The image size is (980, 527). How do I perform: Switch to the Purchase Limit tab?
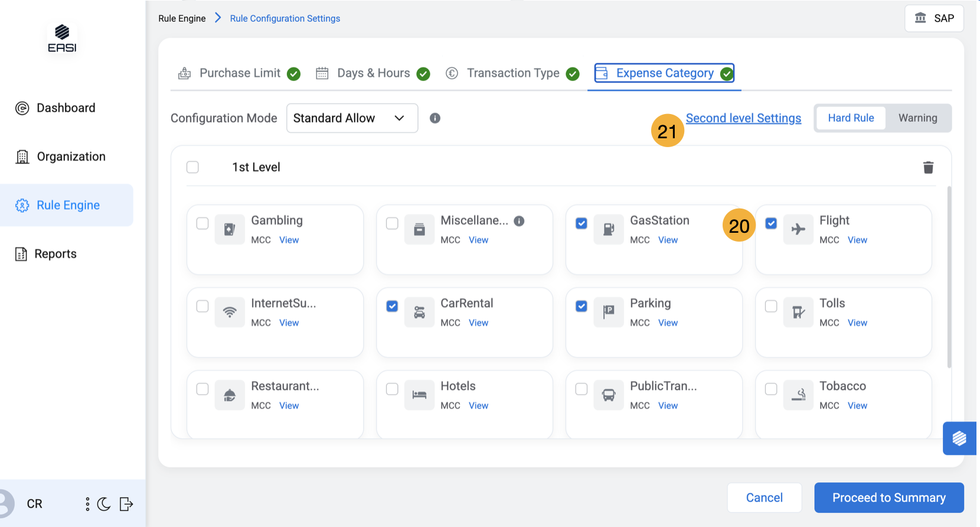pos(239,73)
